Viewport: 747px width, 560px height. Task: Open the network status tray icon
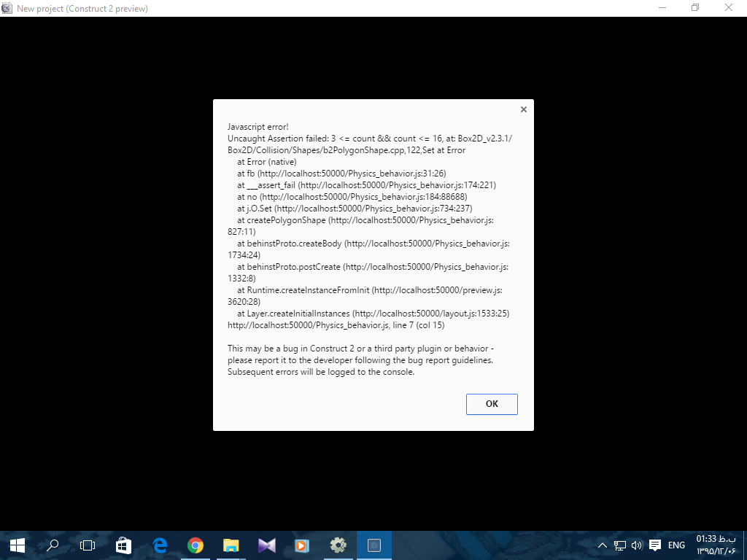[x=620, y=545]
